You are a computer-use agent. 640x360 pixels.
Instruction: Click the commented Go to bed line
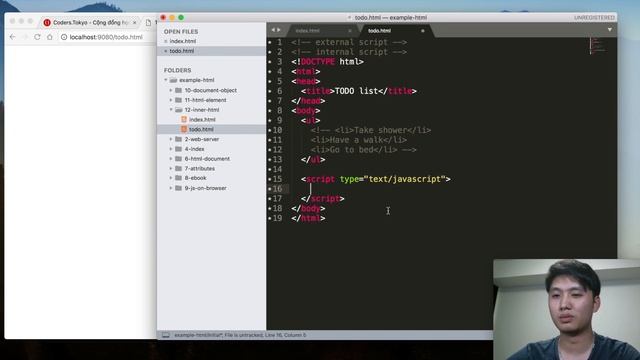click(x=364, y=150)
